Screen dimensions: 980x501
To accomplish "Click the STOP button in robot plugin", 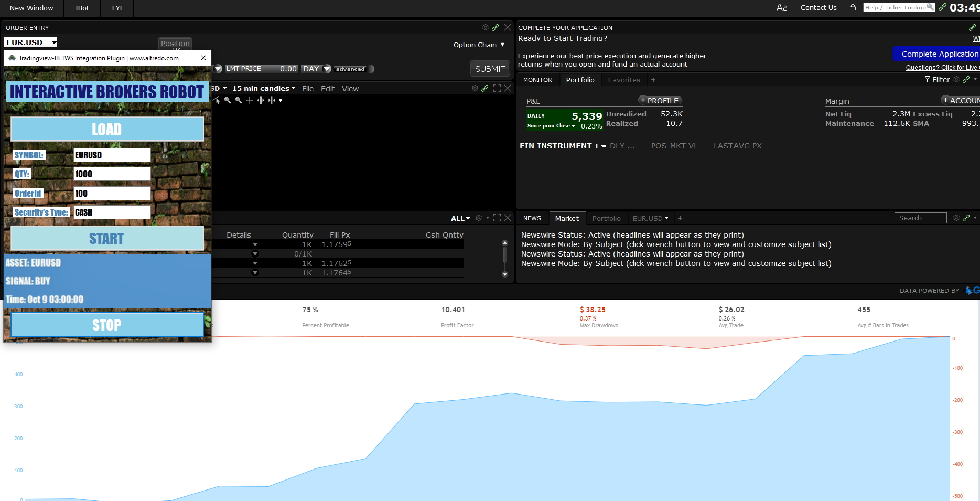I will (107, 325).
